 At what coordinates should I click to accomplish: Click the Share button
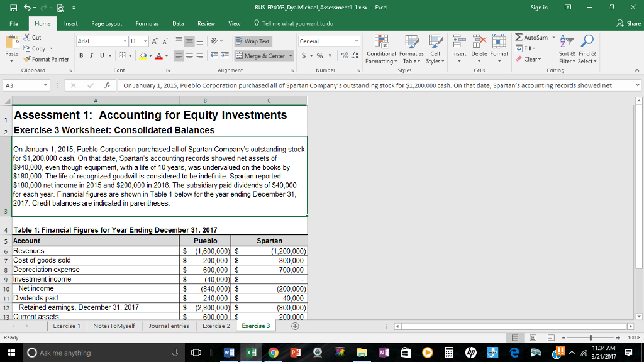[630, 23]
